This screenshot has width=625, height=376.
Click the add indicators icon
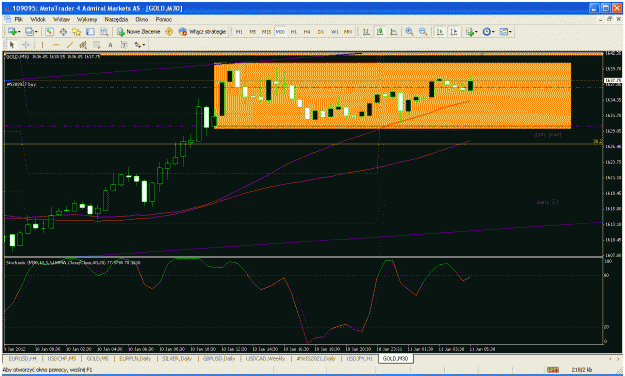click(470, 31)
